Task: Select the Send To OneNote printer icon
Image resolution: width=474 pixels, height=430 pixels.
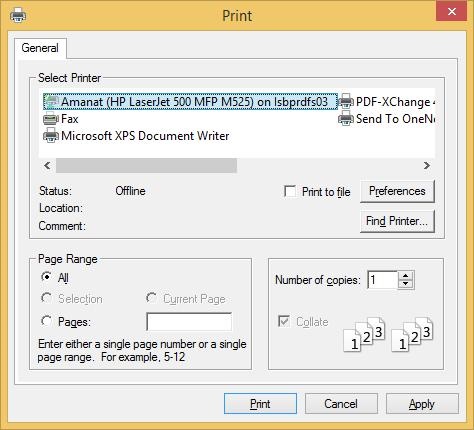Action: [x=346, y=118]
